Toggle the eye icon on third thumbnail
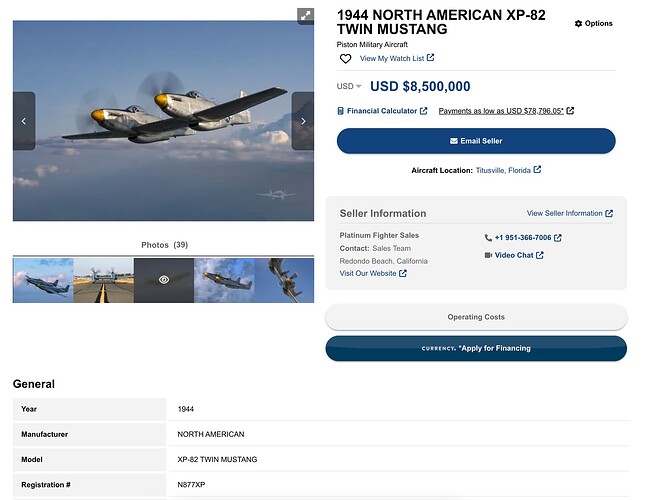 tap(164, 280)
